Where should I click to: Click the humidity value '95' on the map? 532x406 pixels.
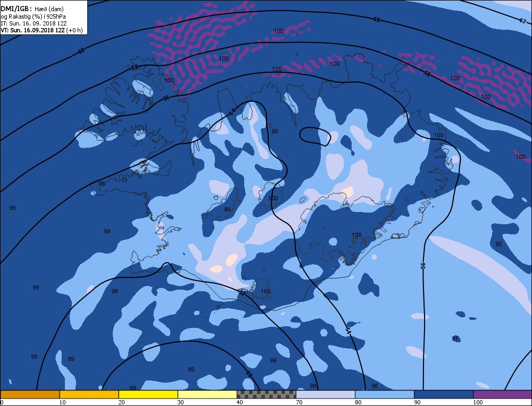click(498, 244)
